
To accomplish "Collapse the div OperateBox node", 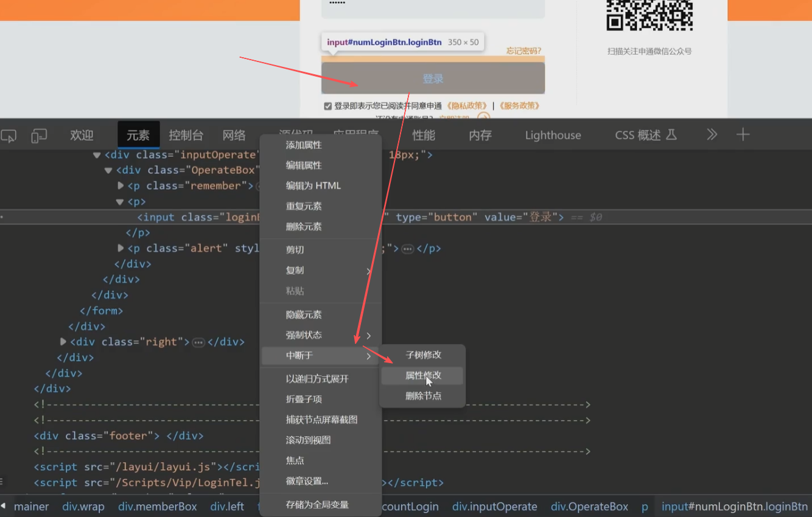I will pos(108,171).
